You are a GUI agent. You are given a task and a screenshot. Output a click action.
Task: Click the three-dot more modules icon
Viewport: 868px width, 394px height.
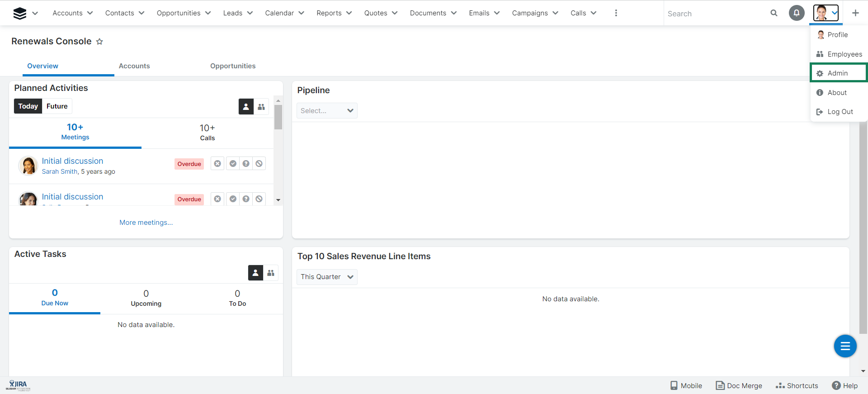tap(616, 13)
